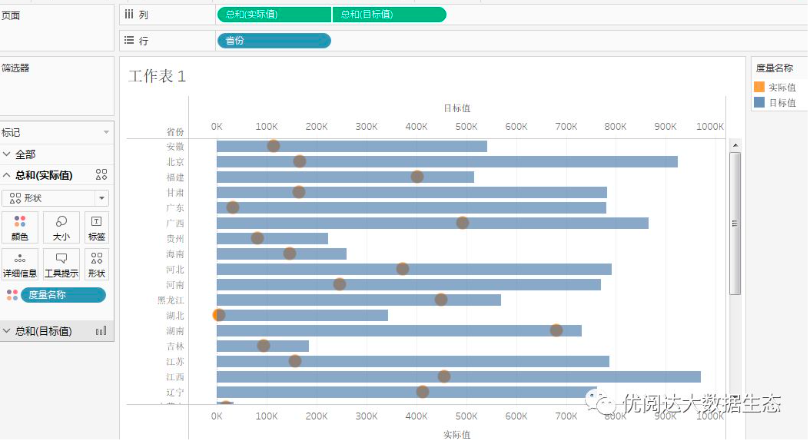Click the chart's vertical scrollbar
The image size is (808, 441).
pyautogui.click(x=735, y=224)
